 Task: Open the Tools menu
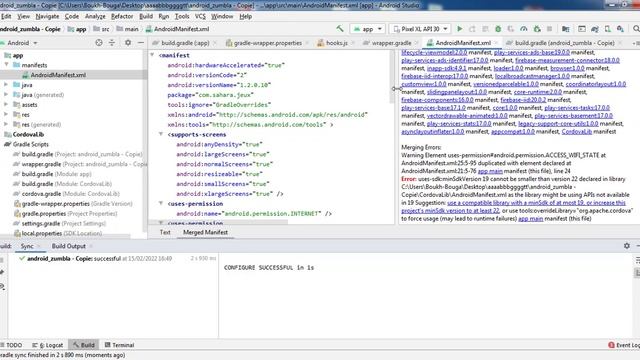[x=182, y=16]
